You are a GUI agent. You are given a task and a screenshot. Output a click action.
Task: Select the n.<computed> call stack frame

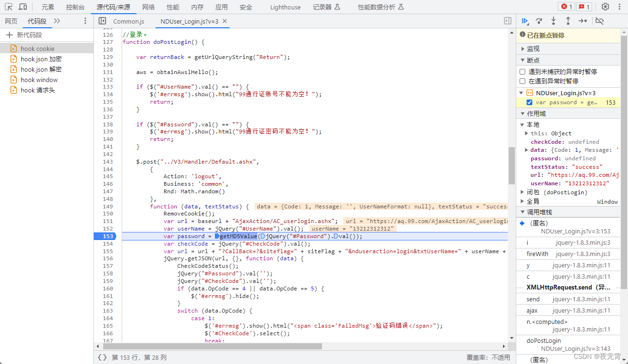[568, 325]
